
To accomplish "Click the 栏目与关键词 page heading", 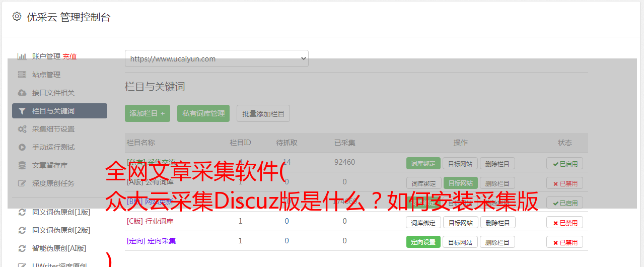I will pyautogui.click(x=155, y=87).
